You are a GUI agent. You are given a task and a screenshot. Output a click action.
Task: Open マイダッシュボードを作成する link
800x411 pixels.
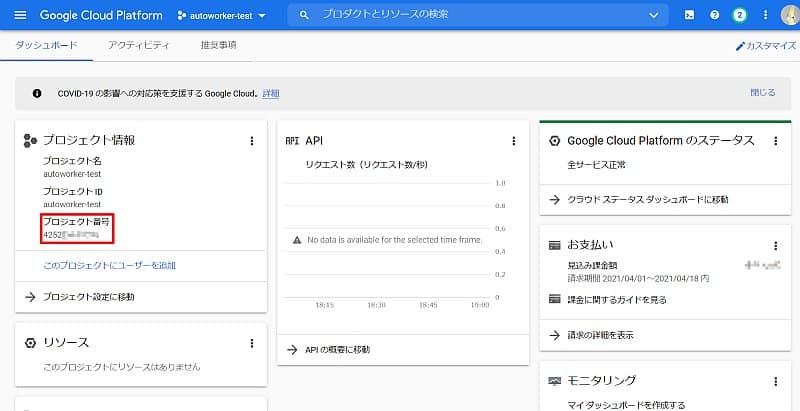[x=626, y=405]
